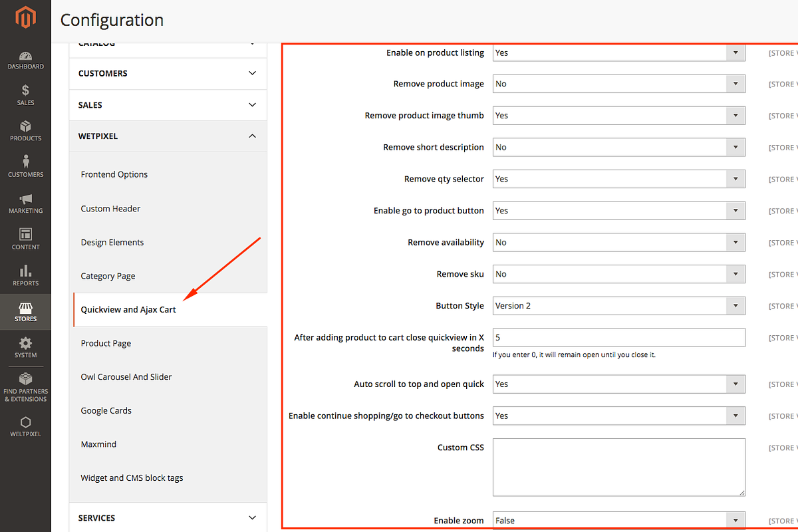
Task: Expand the Customers configuration section
Action: (x=168, y=73)
